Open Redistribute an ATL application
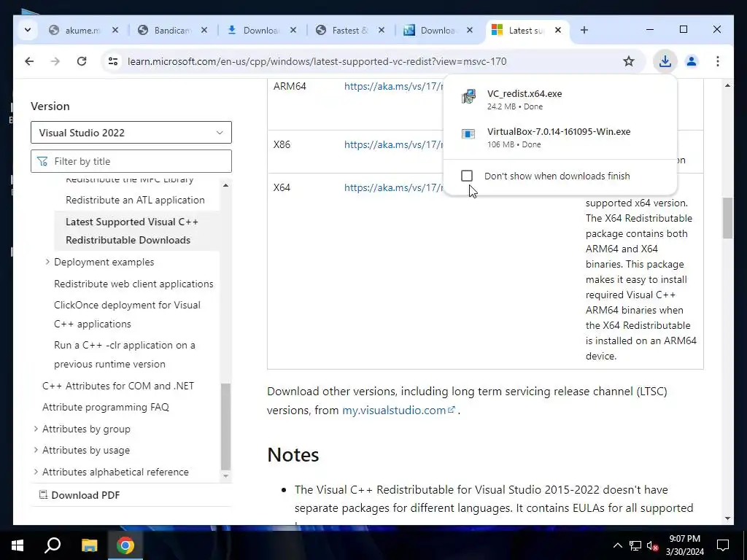The width and height of the screenshot is (747, 560). (135, 200)
